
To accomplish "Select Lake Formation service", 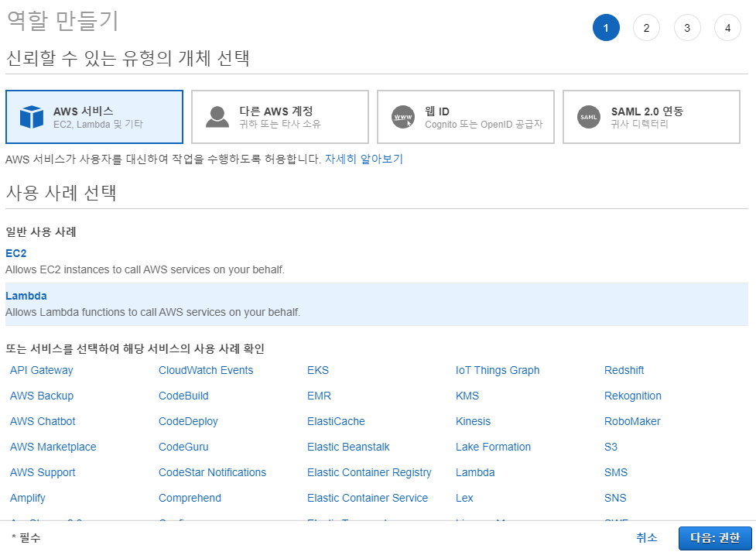I will 493,447.
